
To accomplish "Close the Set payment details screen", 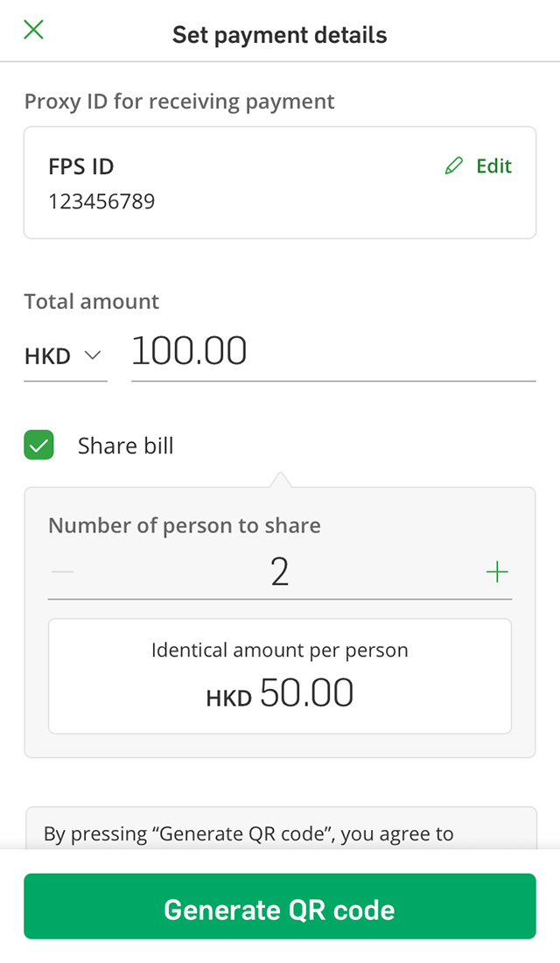I will point(33,31).
